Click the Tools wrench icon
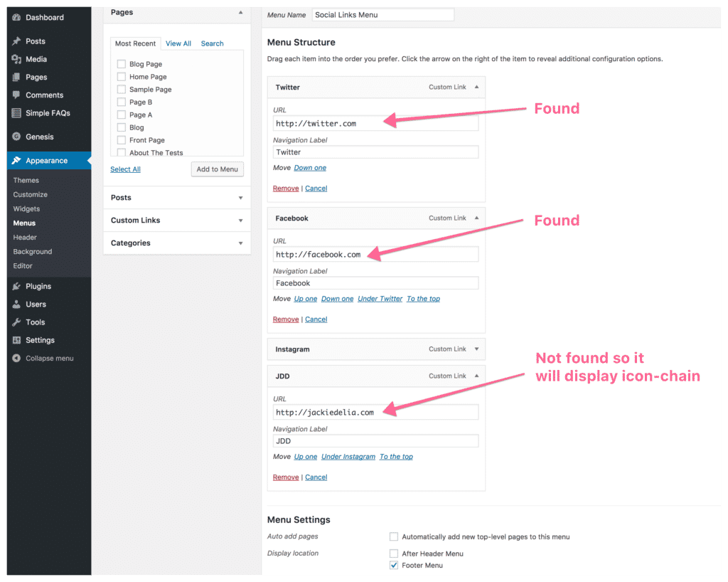 (16, 322)
